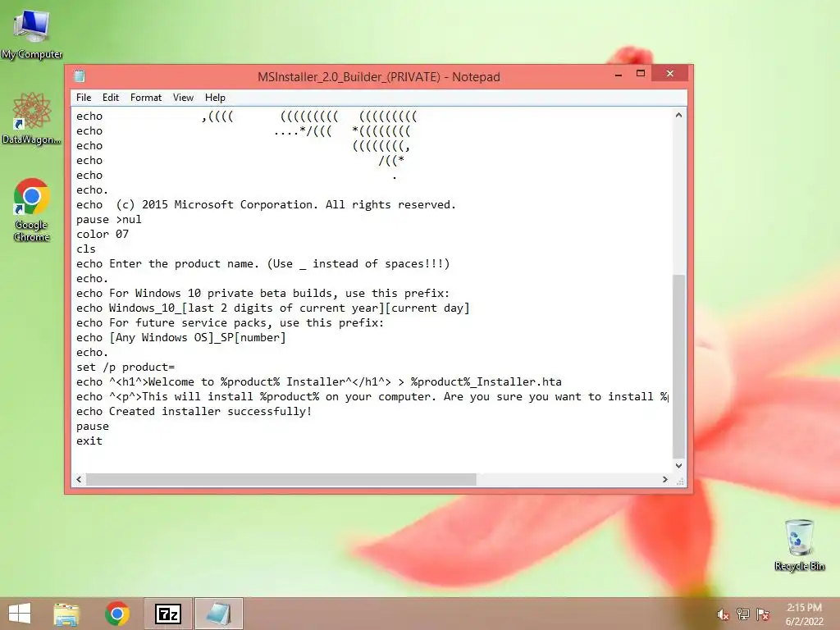Click the horizontal scrollbar right arrow
This screenshot has width=840, height=630.
[x=664, y=479]
